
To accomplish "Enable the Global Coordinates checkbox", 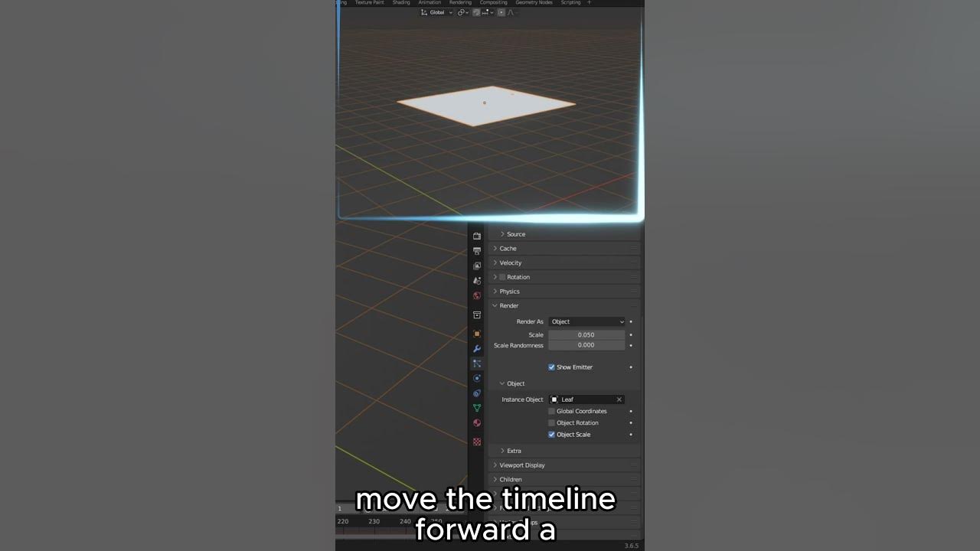I will (551, 411).
